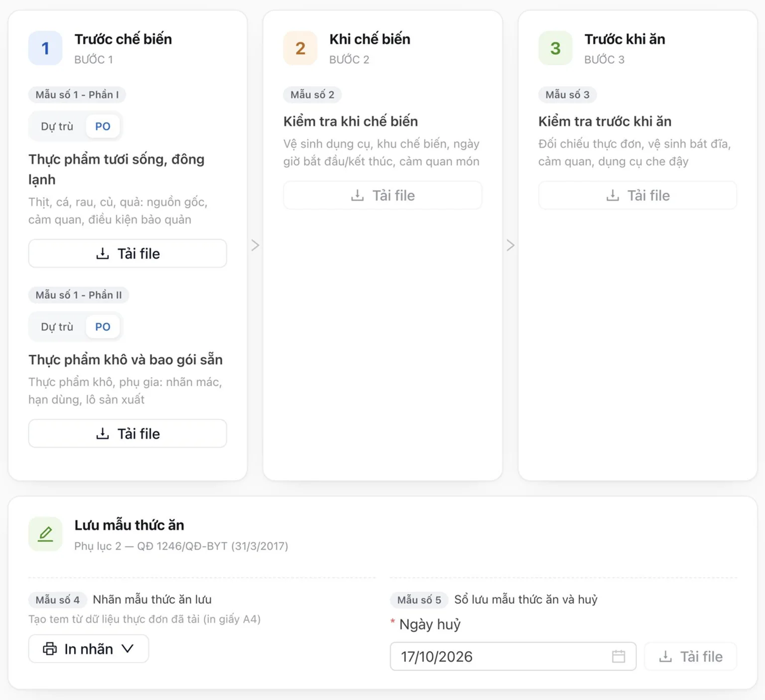
Task: Select PO for Mẫu số 1 - Phần II
Action: [x=103, y=327]
